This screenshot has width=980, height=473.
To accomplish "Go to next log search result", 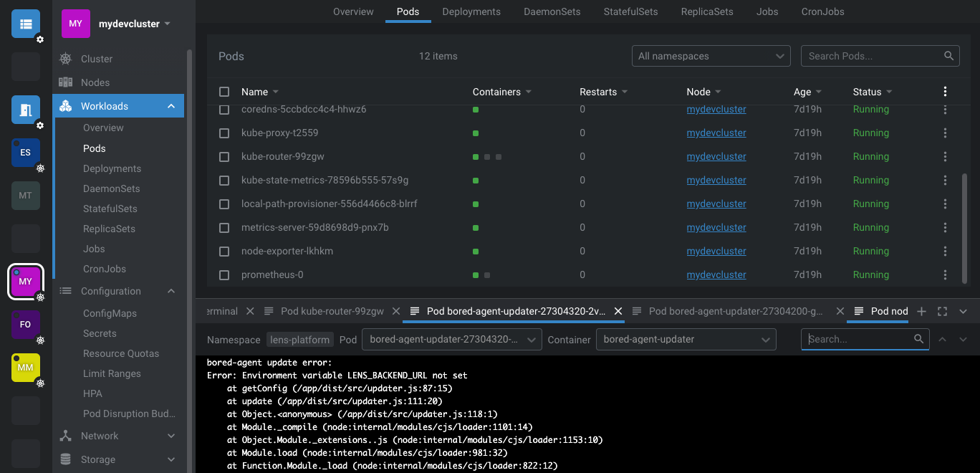I will point(964,340).
